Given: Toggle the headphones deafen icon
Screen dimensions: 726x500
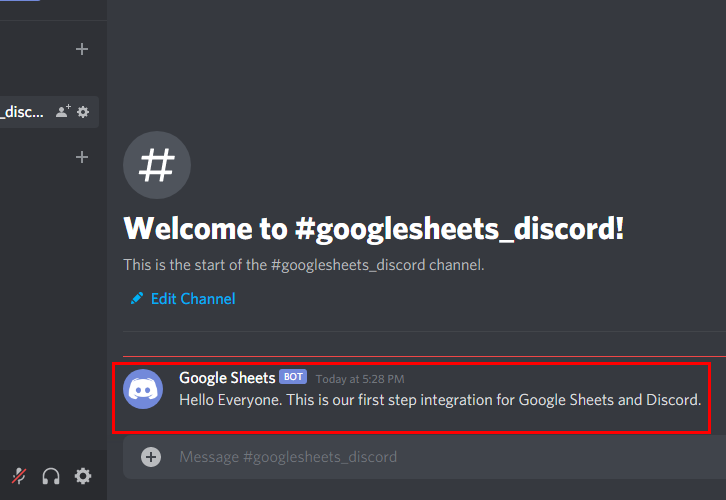Looking at the screenshot, I should point(51,476).
